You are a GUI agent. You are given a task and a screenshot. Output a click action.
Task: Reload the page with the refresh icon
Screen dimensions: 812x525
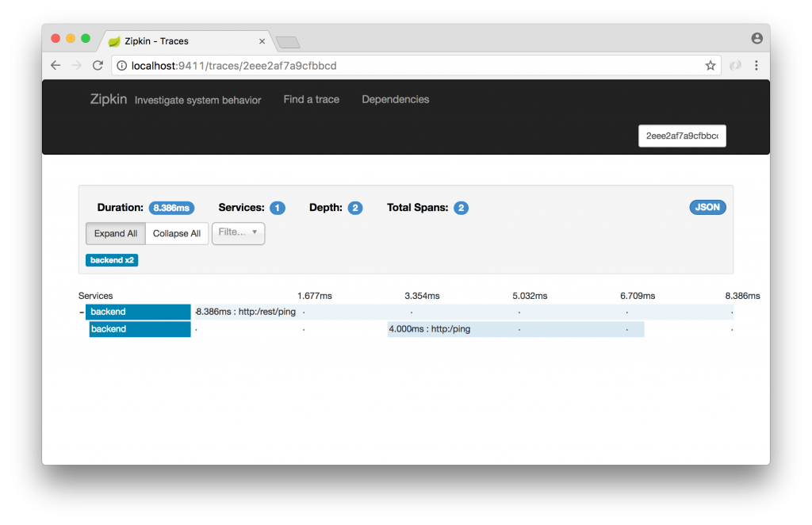(x=98, y=66)
